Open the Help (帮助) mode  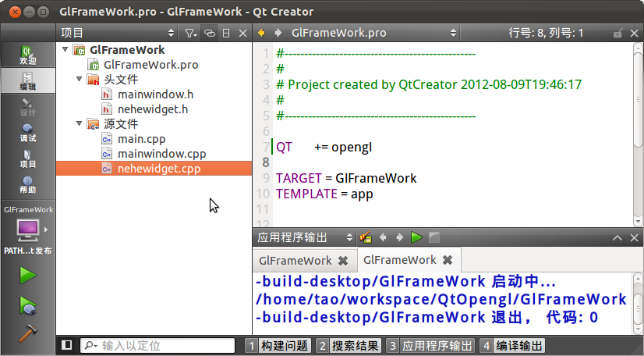(27, 184)
